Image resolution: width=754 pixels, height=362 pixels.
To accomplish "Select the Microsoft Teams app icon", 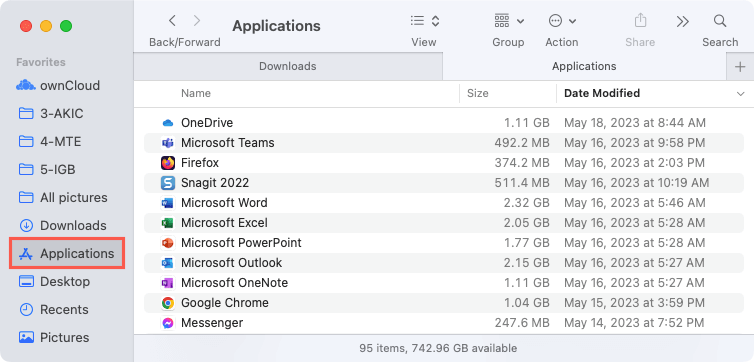I will pyautogui.click(x=167, y=143).
